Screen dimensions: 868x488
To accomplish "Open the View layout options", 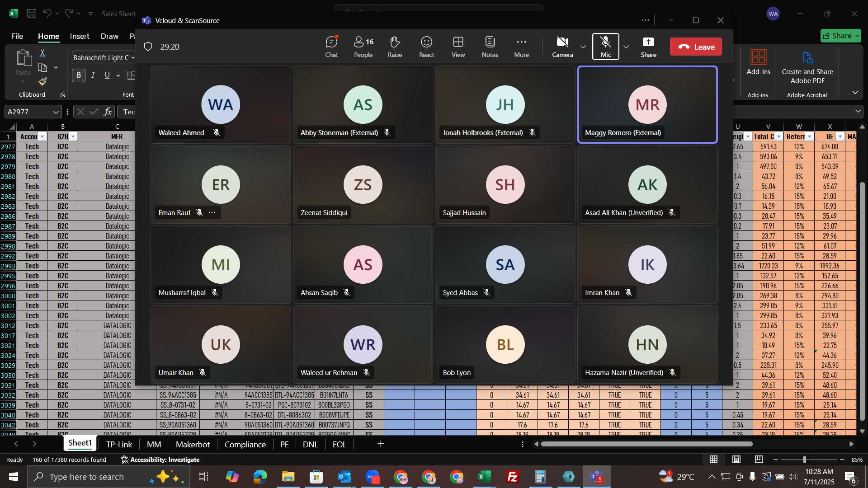I will [458, 47].
